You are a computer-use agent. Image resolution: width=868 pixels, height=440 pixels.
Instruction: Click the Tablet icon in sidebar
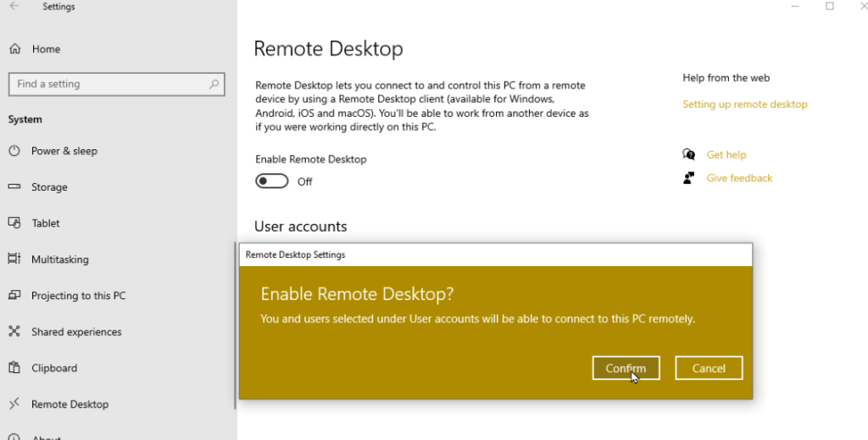(x=14, y=223)
